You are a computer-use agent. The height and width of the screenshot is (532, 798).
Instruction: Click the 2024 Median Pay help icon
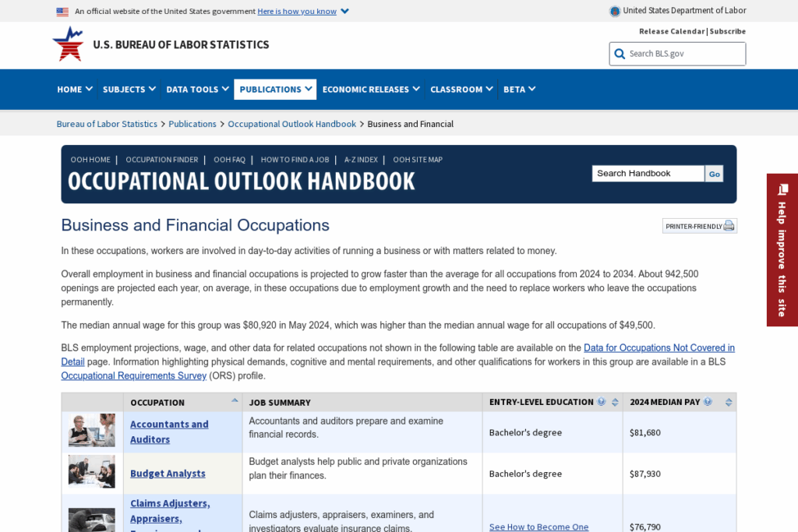click(708, 402)
